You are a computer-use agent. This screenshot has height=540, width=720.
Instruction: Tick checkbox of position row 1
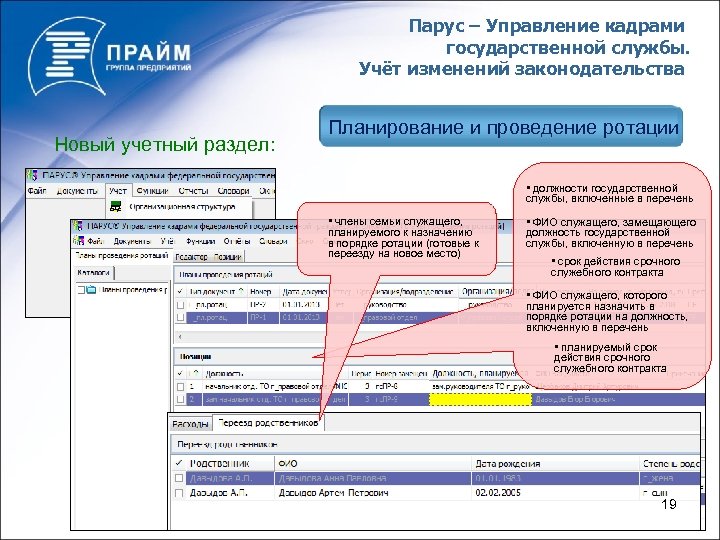coord(180,387)
